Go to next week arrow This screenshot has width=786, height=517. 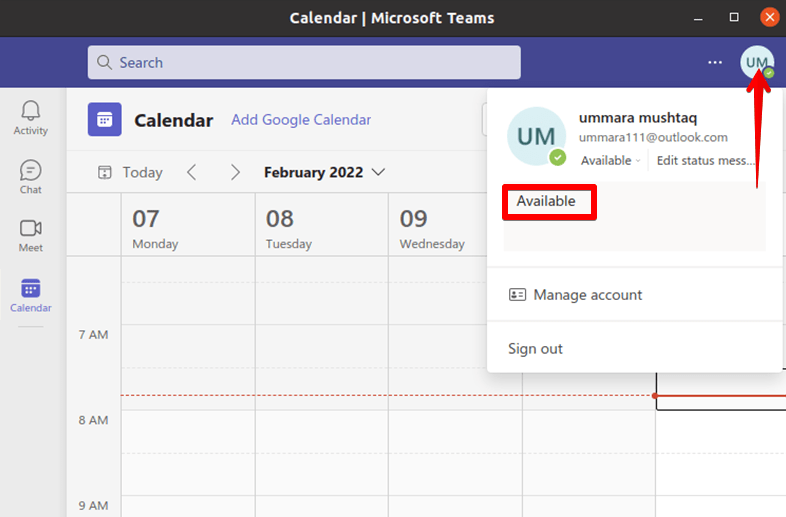tap(235, 172)
